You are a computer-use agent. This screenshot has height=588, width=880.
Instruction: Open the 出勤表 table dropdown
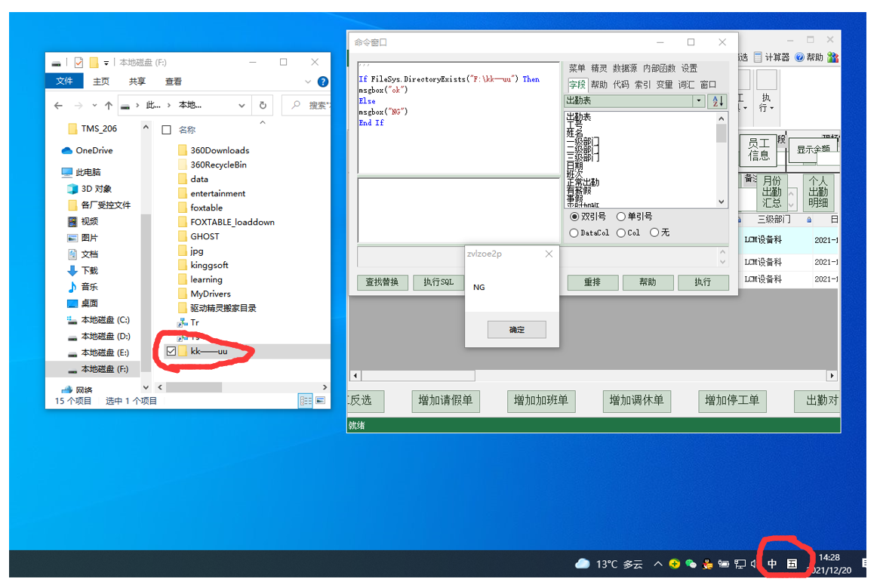699,101
